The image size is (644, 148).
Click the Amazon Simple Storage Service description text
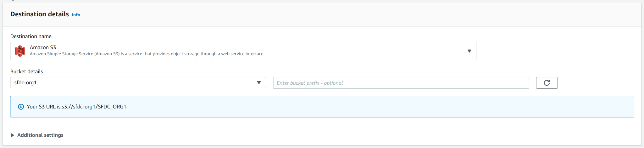coord(147,54)
